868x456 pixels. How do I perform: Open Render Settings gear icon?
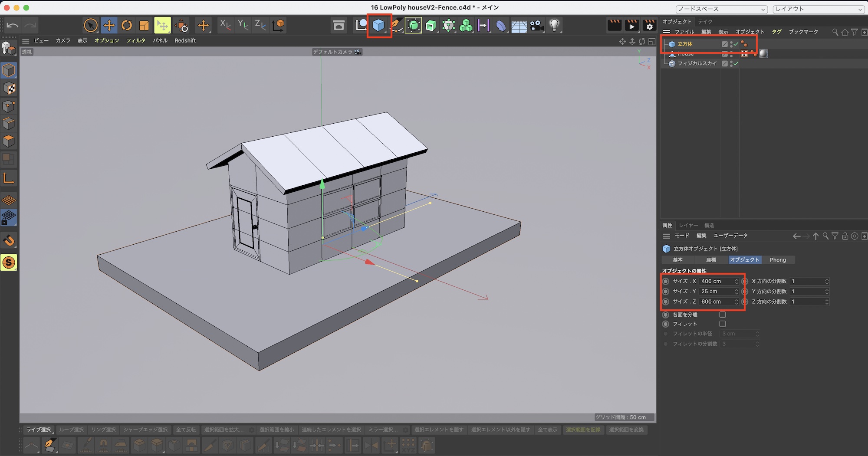pos(649,26)
